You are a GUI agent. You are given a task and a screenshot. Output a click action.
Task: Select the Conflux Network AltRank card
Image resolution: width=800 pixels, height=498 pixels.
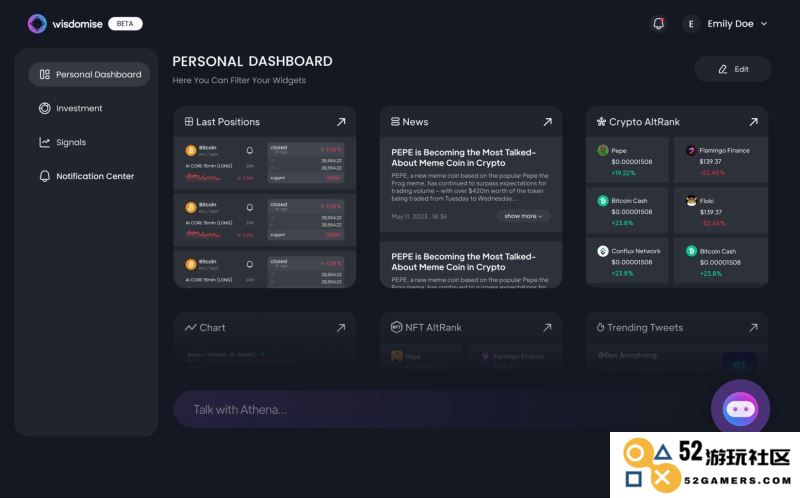pos(627,261)
